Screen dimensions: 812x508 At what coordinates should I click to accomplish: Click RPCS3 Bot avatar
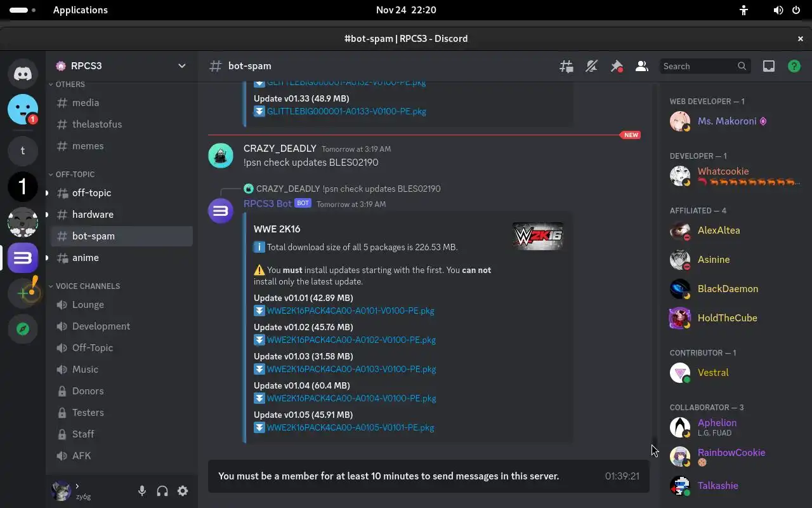pos(221,211)
